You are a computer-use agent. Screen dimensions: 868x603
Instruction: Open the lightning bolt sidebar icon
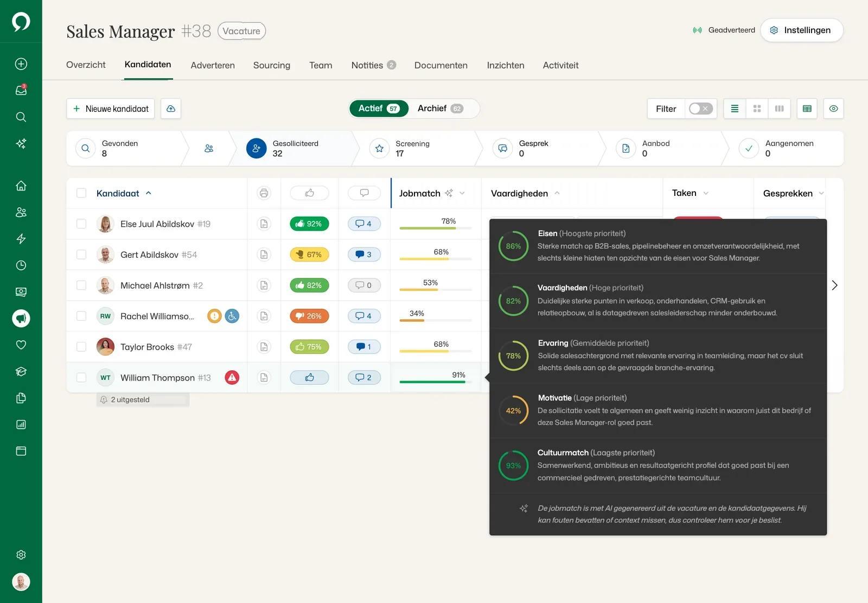click(21, 239)
